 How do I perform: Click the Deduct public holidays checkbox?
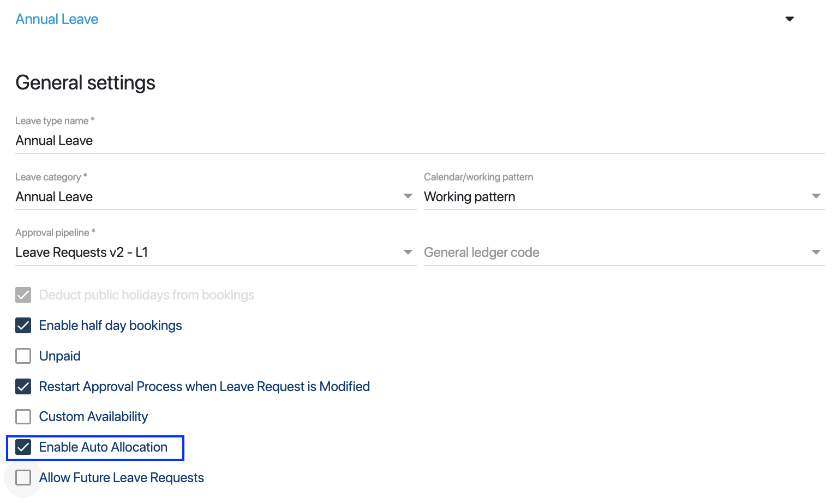coord(23,295)
